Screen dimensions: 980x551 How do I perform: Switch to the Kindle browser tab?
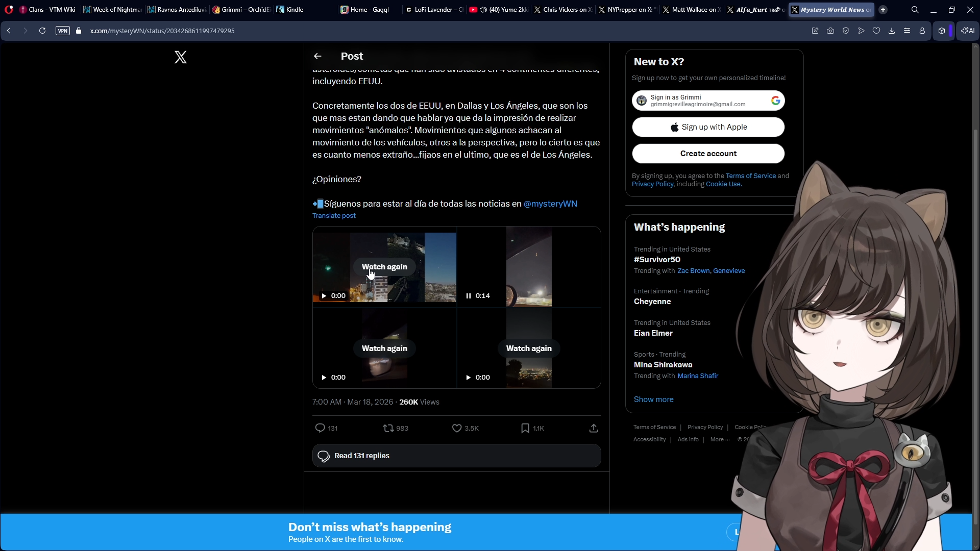click(294, 10)
